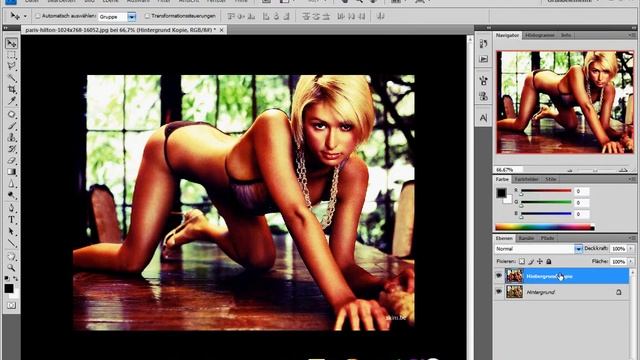Select the Healing Brush tool
640x360 pixels.
(x=11, y=114)
